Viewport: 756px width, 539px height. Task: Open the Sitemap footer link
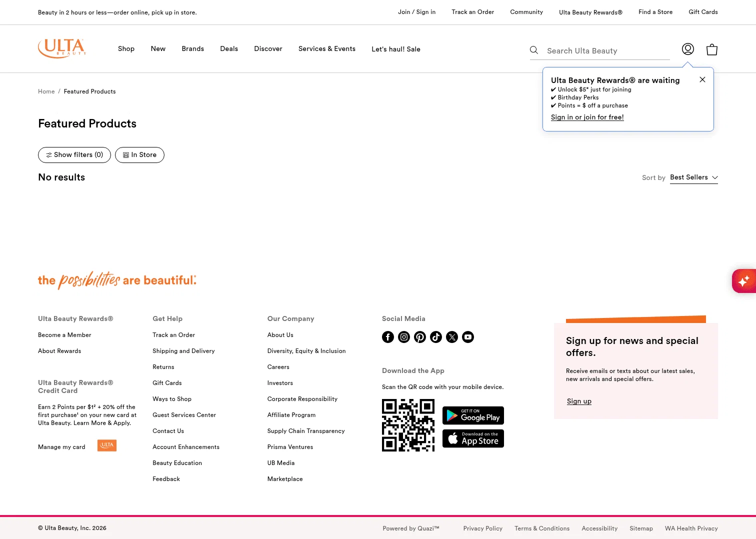coord(641,528)
